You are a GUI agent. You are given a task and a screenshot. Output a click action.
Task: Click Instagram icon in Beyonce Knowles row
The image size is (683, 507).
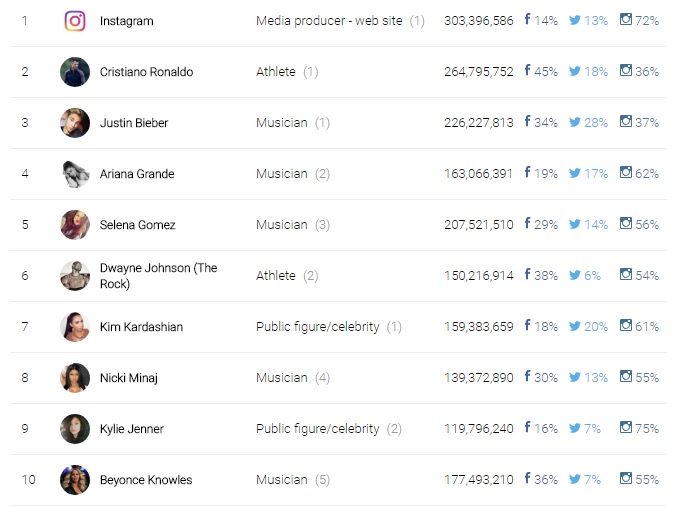pos(626,478)
